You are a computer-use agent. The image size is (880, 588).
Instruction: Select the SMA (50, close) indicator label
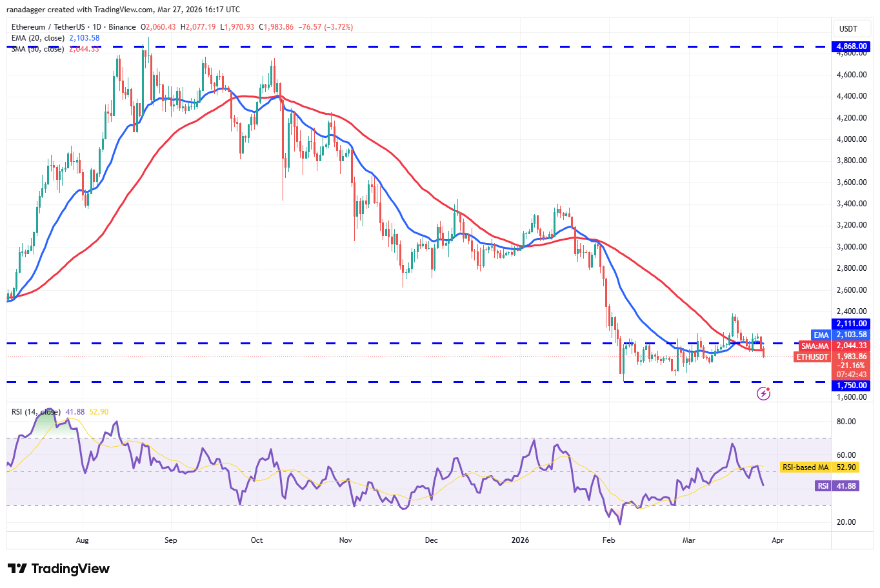[39, 49]
